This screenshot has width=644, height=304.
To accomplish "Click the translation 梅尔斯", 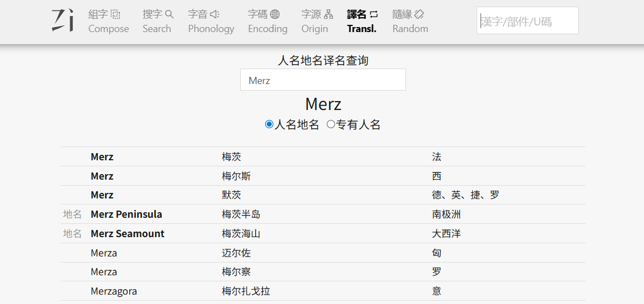I will coord(236,176).
